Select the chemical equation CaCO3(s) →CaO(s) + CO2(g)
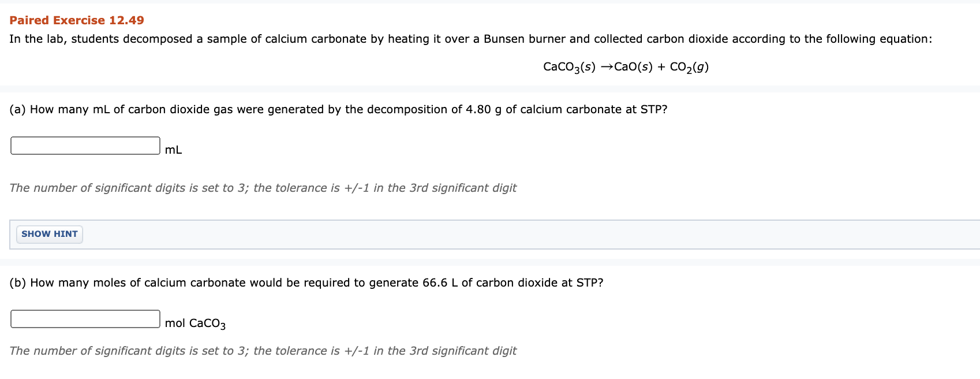The height and width of the screenshot is (379, 980). click(625, 66)
